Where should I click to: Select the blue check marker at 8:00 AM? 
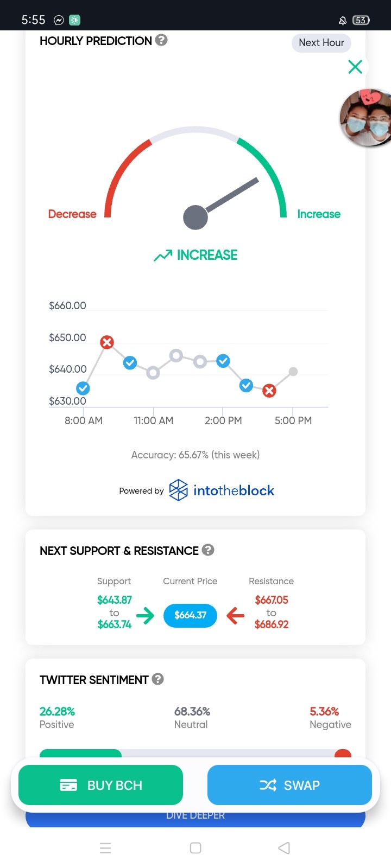(83, 388)
